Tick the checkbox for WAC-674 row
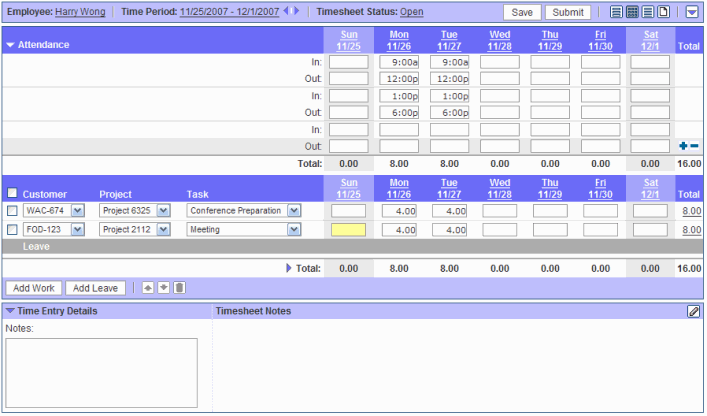707x416 pixels. pyautogui.click(x=12, y=211)
